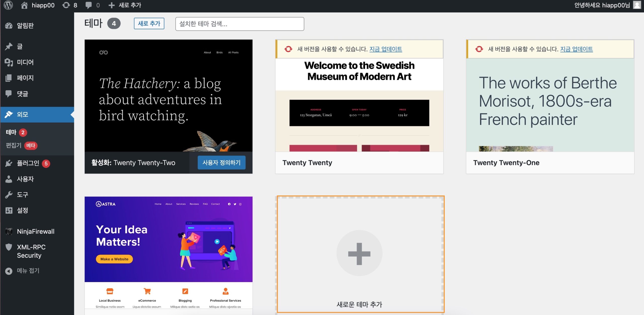644x315 pixels.
Task: Focus the 설치한 테마 검색 search field
Action: [x=239, y=24]
